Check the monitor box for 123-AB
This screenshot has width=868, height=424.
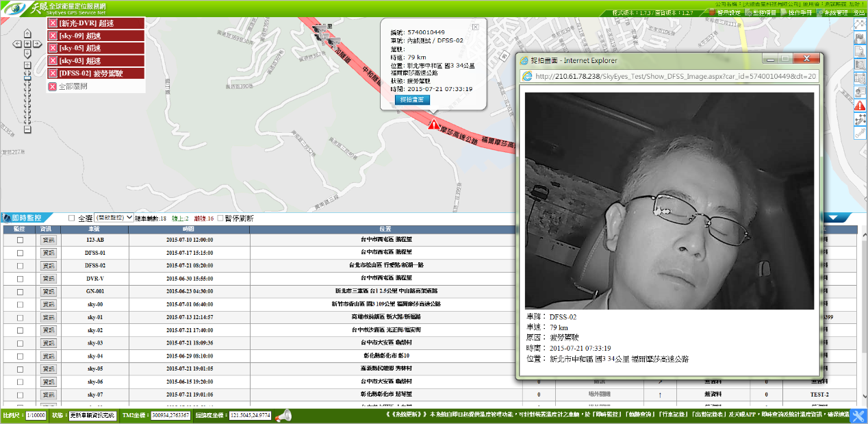pos(21,240)
